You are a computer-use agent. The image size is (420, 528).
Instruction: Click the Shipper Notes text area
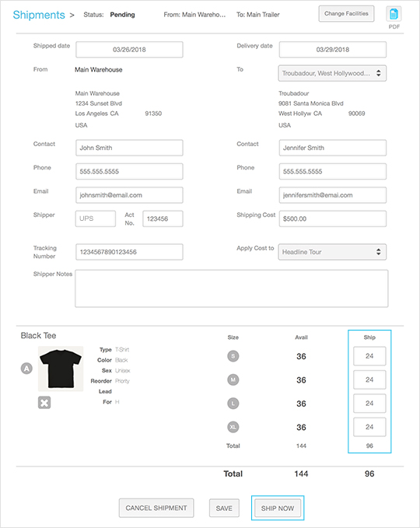[231, 288]
